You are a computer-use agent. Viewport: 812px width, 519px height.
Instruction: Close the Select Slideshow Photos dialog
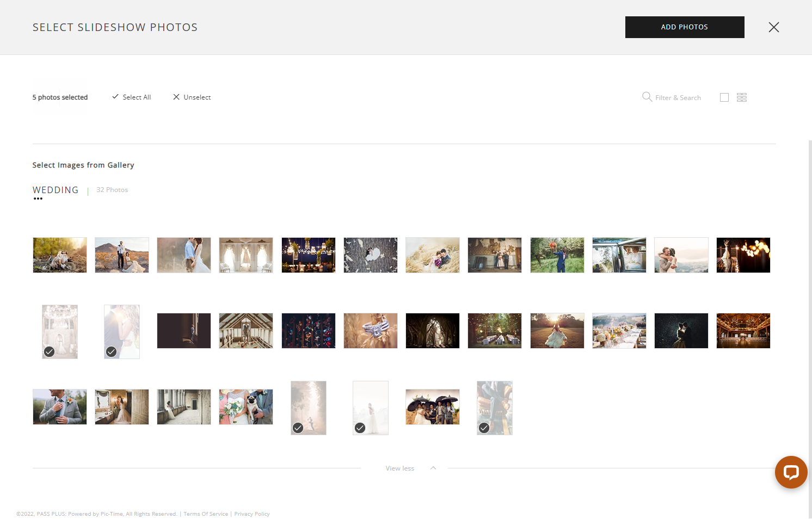point(774,27)
